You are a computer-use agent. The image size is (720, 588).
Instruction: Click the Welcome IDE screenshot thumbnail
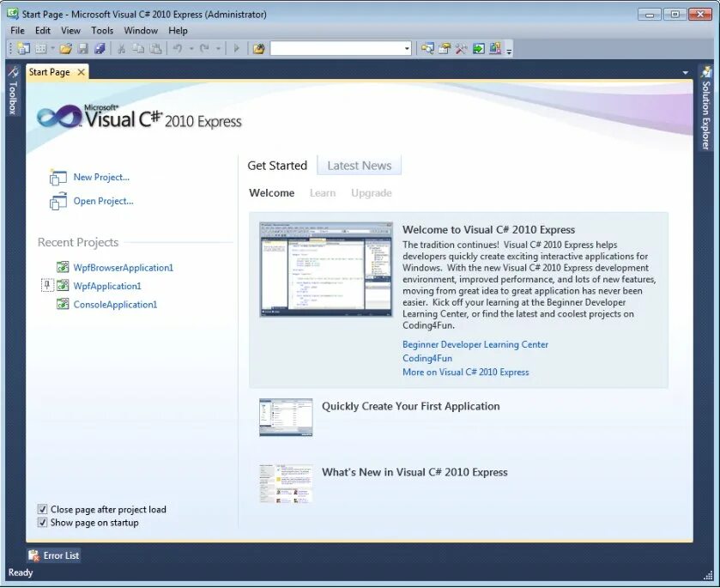[x=326, y=270]
